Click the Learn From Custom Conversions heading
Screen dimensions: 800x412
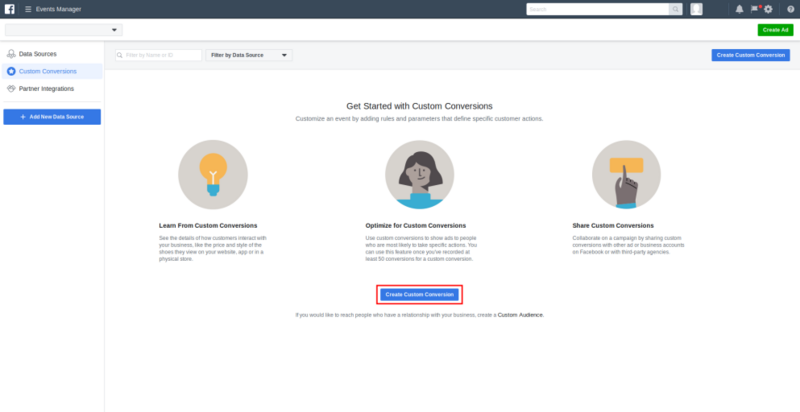pos(208,225)
